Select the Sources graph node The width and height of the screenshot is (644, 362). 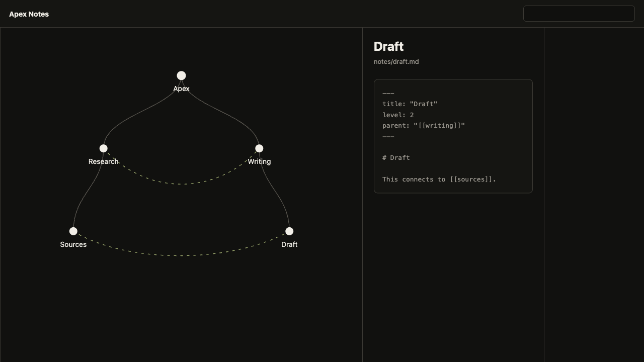(73, 231)
